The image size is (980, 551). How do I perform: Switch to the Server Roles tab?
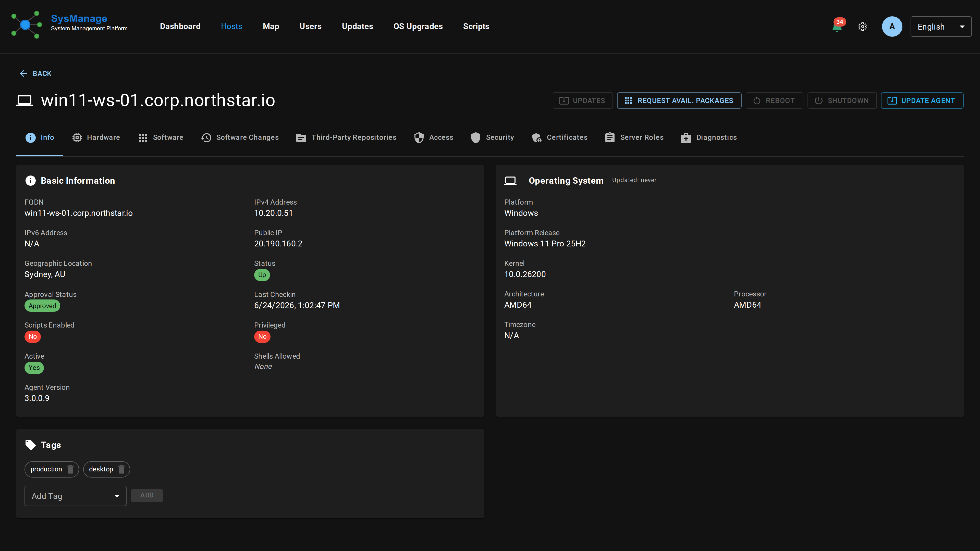[x=634, y=138]
